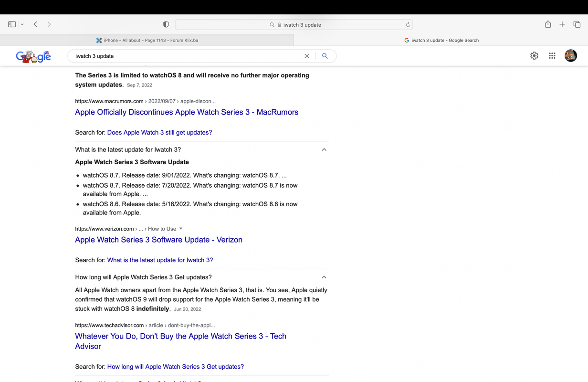Viewport: 588px width, 382px height.
Task: Toggle the Safari sidebar button
Action: [x=12, y=24]
